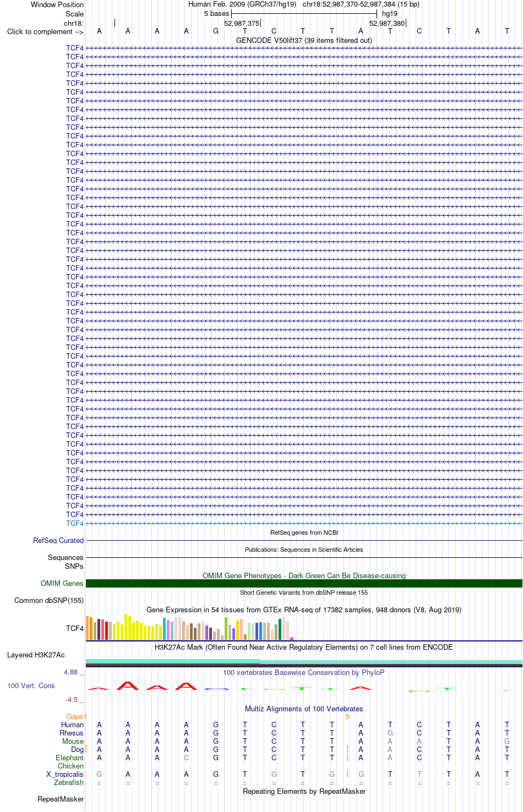Viewport: 523px width, 812px height.
Task: Click the Common dbSNP(155) label
Action: pyautogui.click(x=49, y=600)
